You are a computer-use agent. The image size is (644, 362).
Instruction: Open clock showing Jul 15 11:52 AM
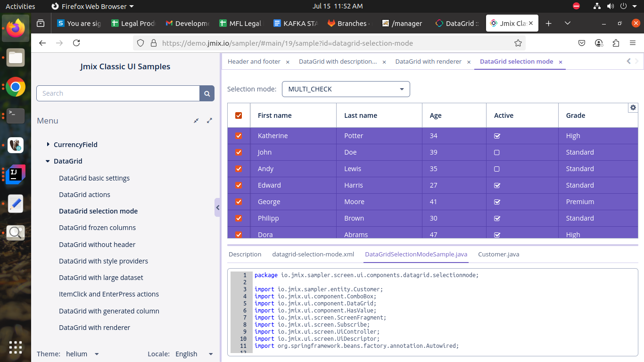(x=338, y=6)
